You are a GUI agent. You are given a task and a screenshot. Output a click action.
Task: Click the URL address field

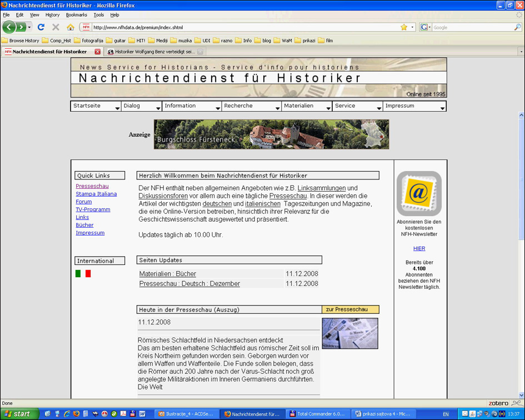pos(244,27)
